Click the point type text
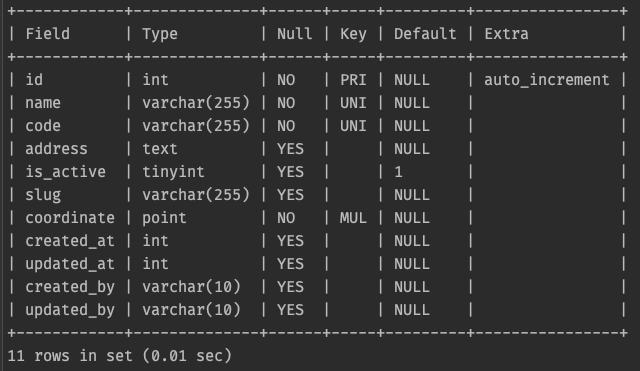640x371 pixels. point(164,218)
